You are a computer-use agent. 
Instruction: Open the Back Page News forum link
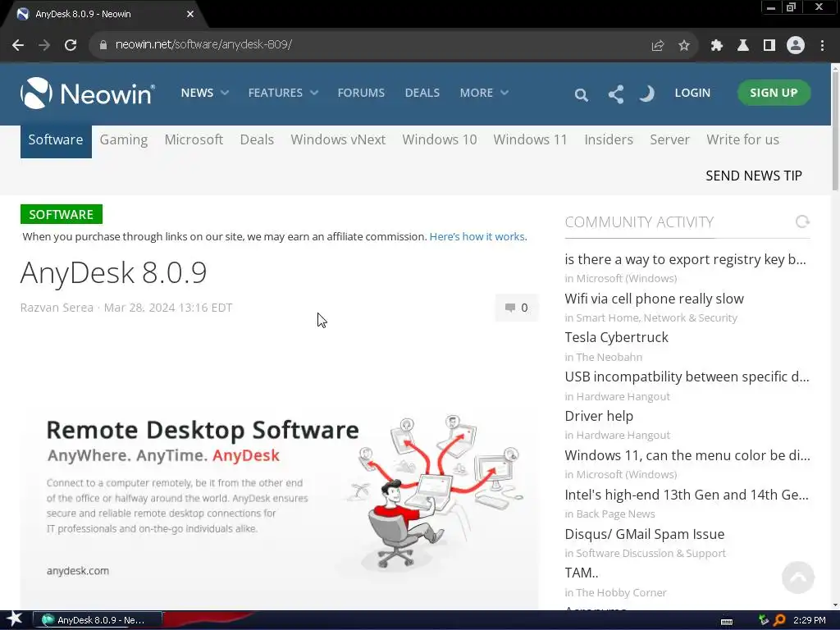(x=615, y=514)
